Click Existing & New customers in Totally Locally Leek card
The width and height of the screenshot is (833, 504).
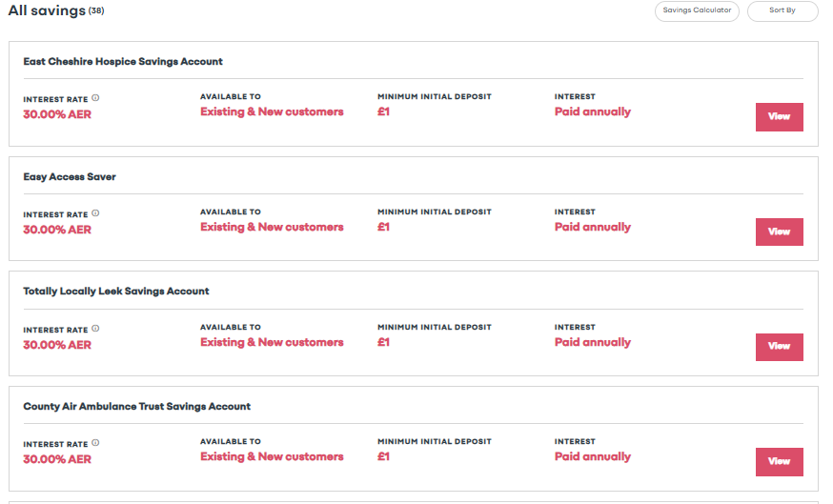point(272,342)
